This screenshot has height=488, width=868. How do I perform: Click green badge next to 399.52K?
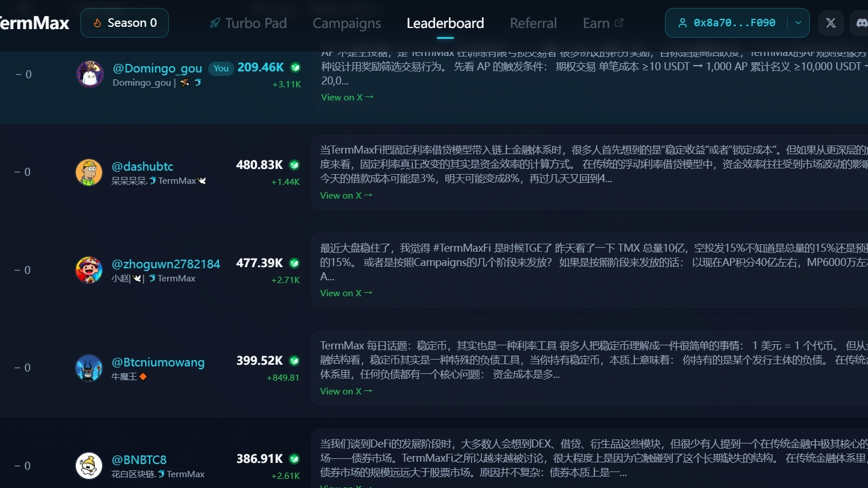[294, 361]
